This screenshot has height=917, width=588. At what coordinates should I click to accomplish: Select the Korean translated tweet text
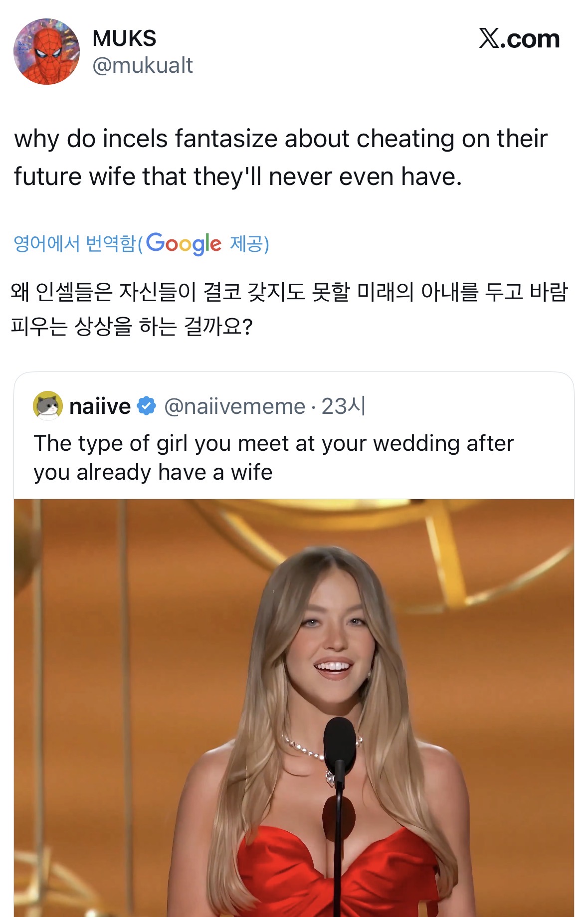(288, 309)
